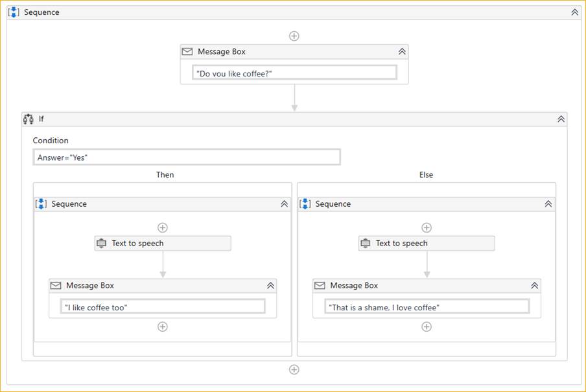
Task: Click the plus icon below the "That is a shame" Message Box
Action: click(427, 327)
